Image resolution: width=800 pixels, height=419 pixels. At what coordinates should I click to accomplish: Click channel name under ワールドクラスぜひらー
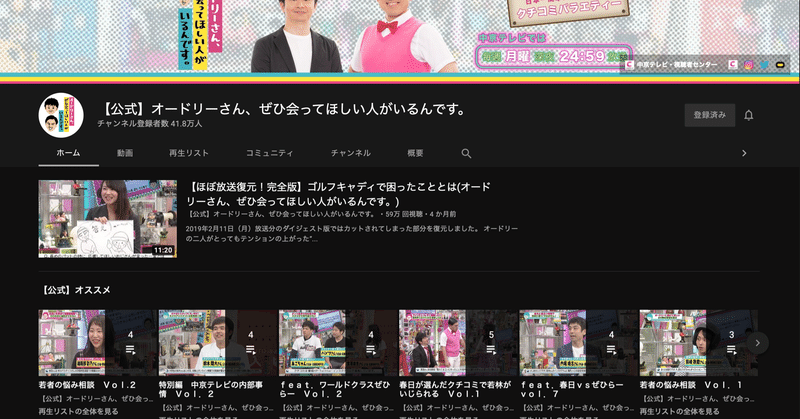coord(336,408)
